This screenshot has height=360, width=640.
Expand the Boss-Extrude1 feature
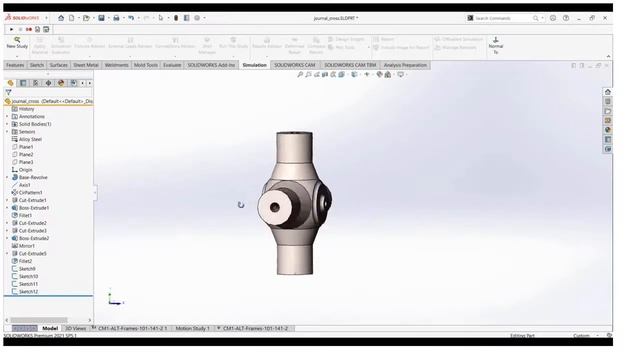(x=7, y=208)
